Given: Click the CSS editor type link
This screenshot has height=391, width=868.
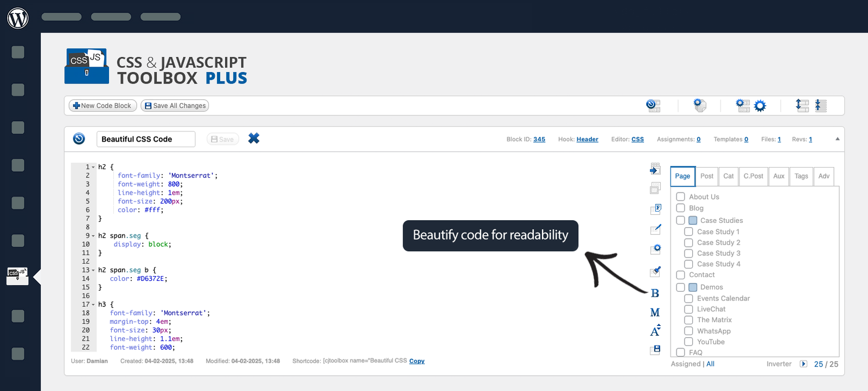Looking at the screenshot, I should coord(638,139).
